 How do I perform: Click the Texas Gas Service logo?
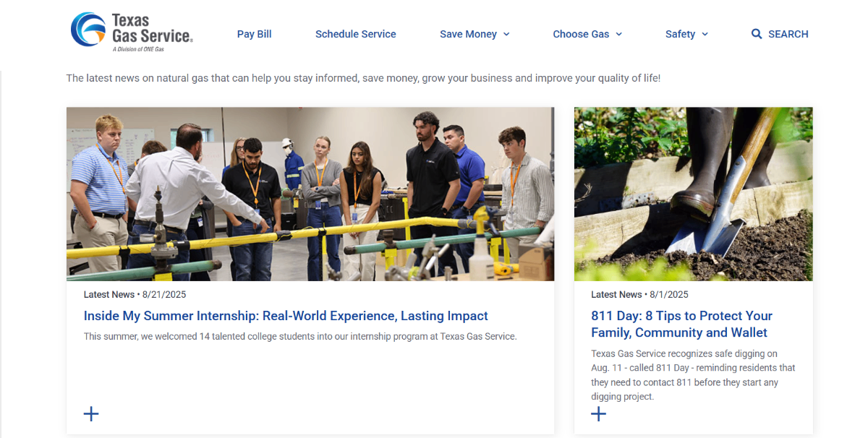[x=132, y=33]
